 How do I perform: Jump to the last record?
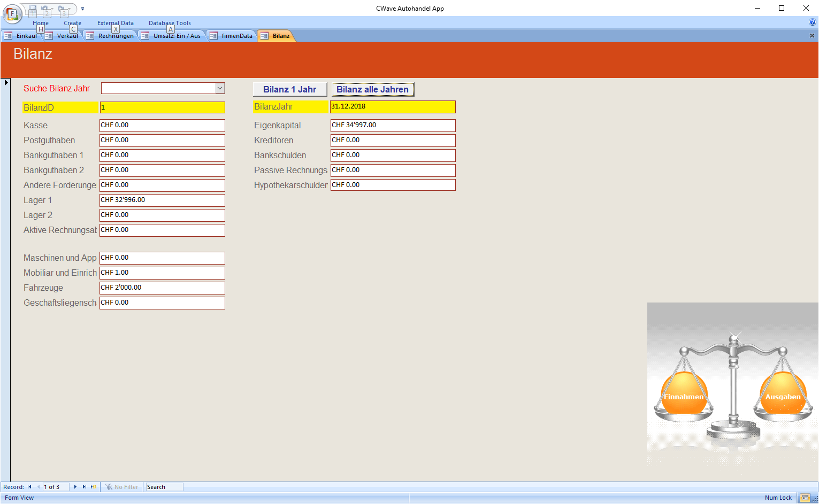tap(84, 487)
